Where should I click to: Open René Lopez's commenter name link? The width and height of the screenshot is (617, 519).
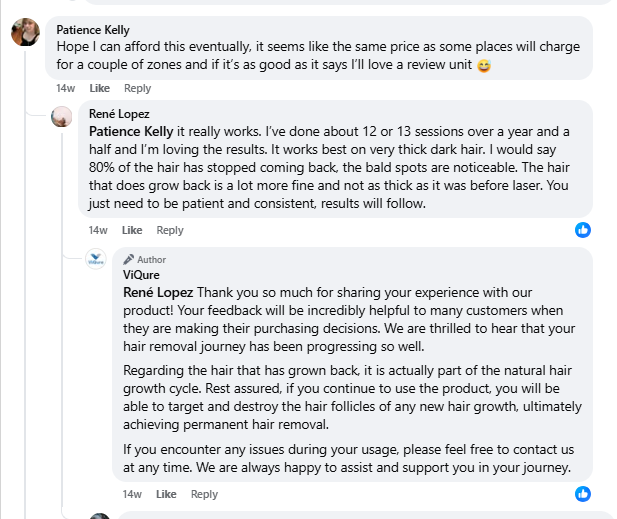[119, 114]
